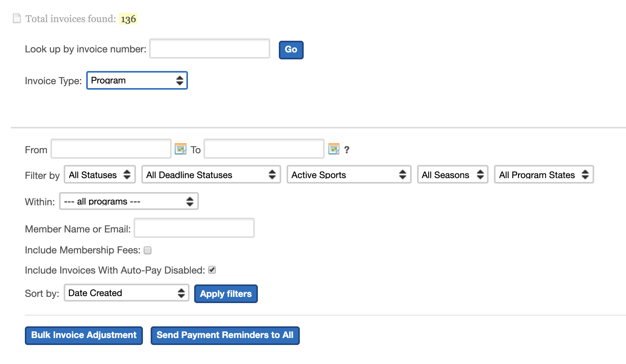Open the calendar picker for the From date
This screenshot has height=364, width=626.
180,149
